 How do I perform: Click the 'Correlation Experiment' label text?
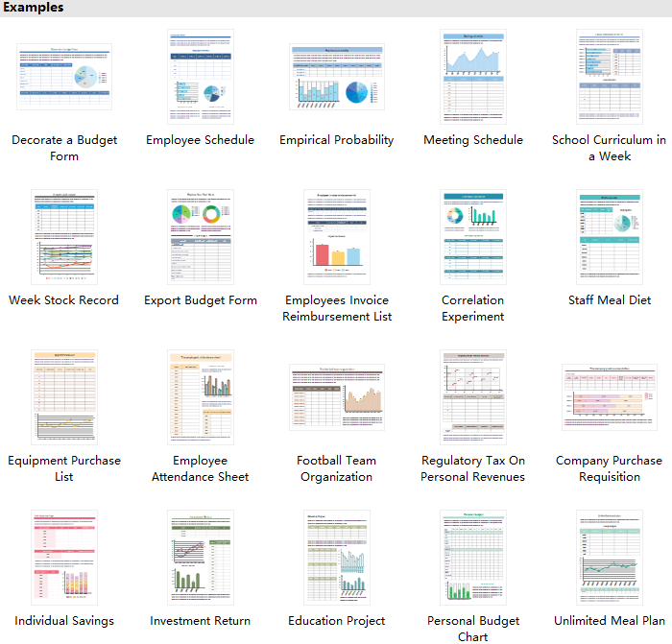[x=472, y=308]
